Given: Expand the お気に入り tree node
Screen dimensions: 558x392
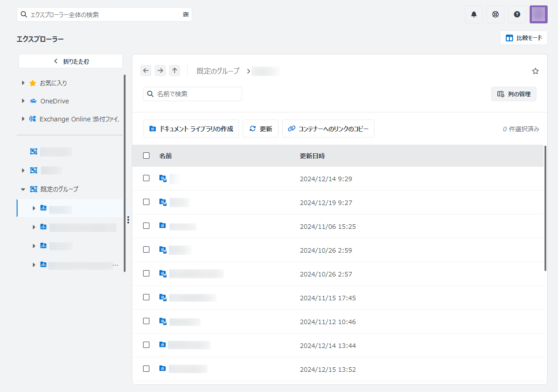Looking at the screenshot, I should click(23, 83).
